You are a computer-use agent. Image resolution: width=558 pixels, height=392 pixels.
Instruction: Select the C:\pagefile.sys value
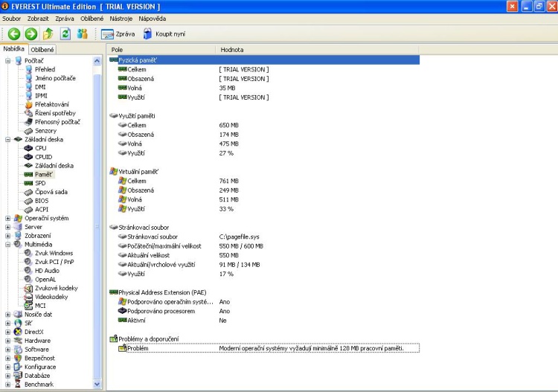pos(239,237)
